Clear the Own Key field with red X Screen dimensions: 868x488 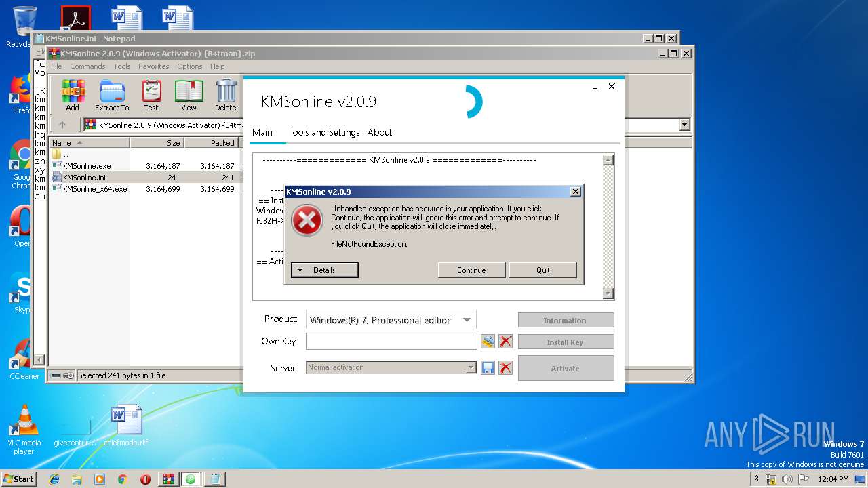click(505, 342)
